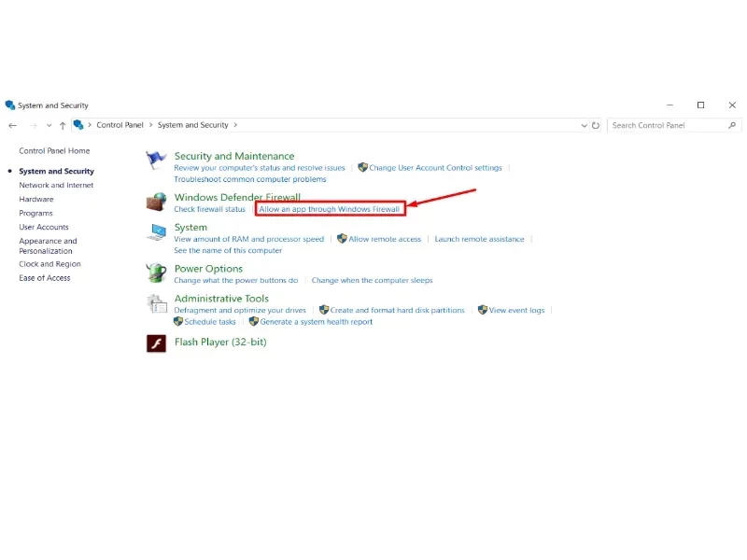
Task: Click the System and Security title bar icon
Action: point(10,105)
